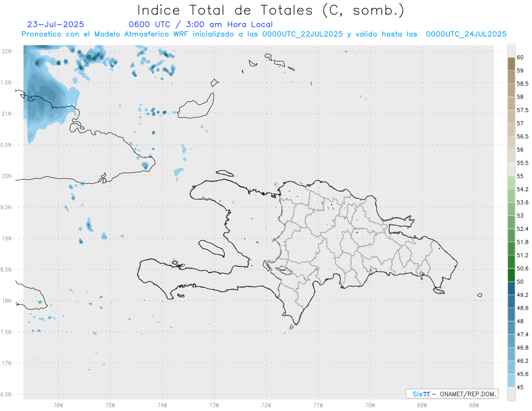Click the 'SisTT - ONAMET/REP.DOM.' credit box
This screenshot has height=411, width=532.
tap(452, 394)
